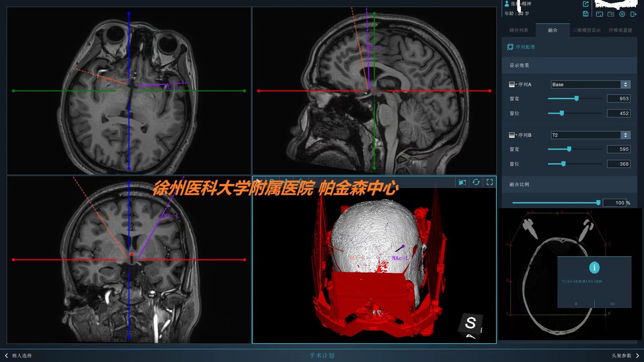Click the NAc-L label in the 3D view

[400, 258]
